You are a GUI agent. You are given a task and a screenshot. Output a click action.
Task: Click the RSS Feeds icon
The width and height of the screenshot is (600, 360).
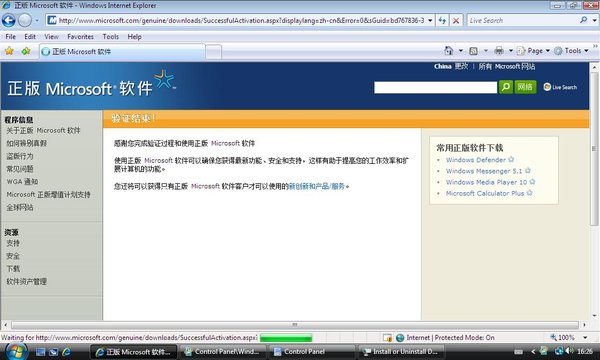tap(473, 50)
